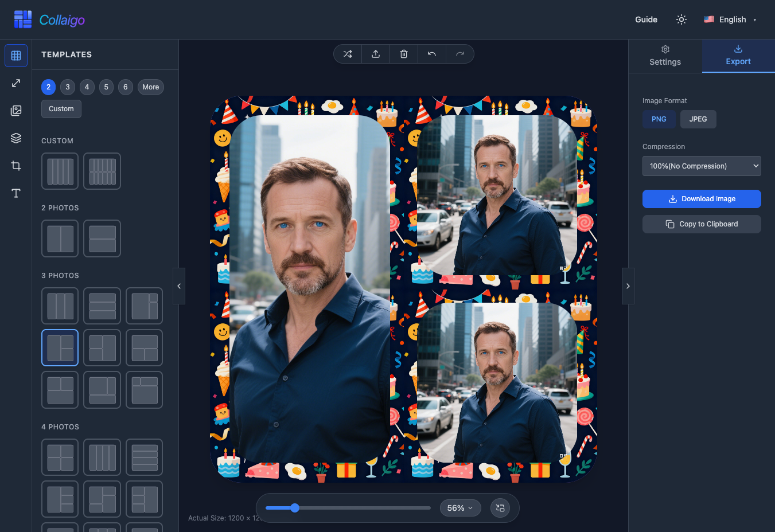This screenshot has height=532, width=775.
Task: Choose the 3 photos three-rows template
Action: [x=102, y=306]
